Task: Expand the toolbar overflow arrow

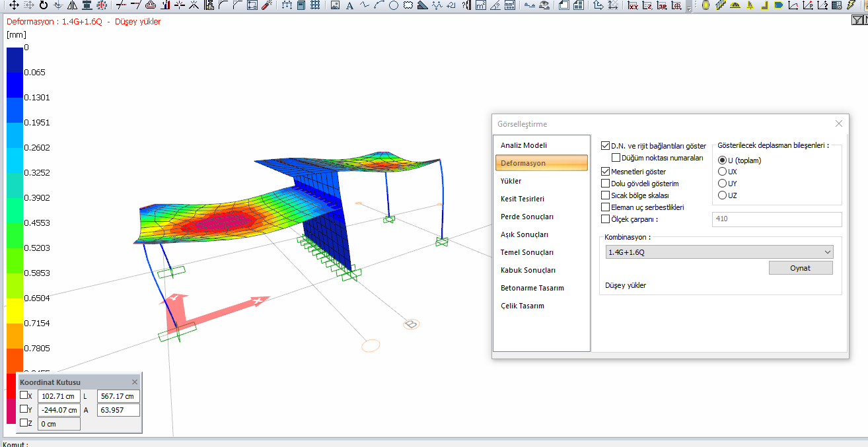Action: (690, 8)
